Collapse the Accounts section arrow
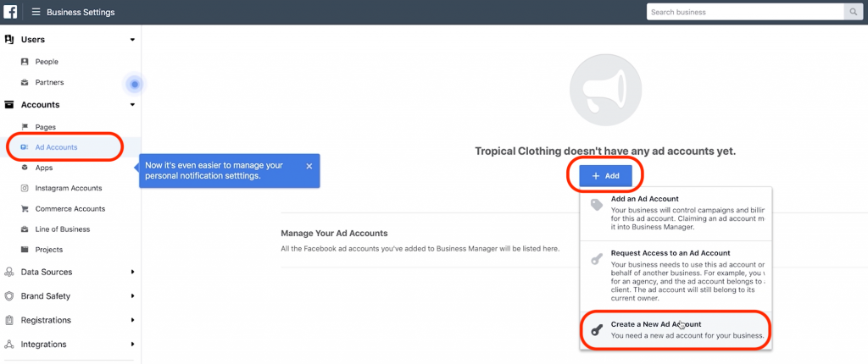The width and height of the screenshot is (868, 364). 132,105
